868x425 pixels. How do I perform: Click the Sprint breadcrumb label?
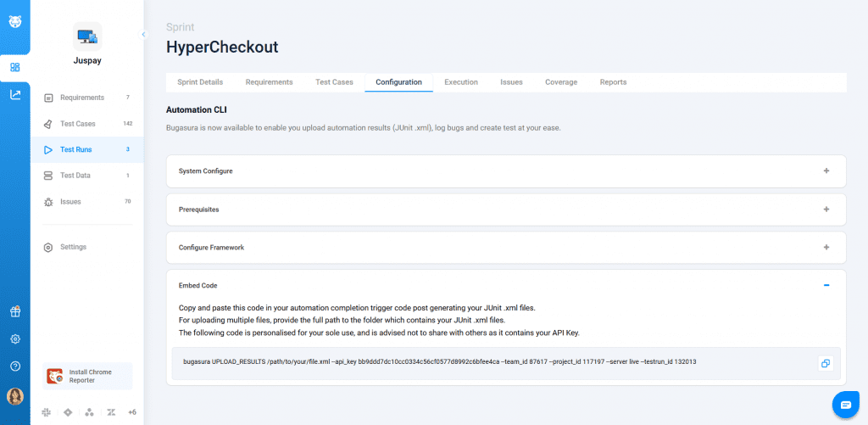pos(180,26)
